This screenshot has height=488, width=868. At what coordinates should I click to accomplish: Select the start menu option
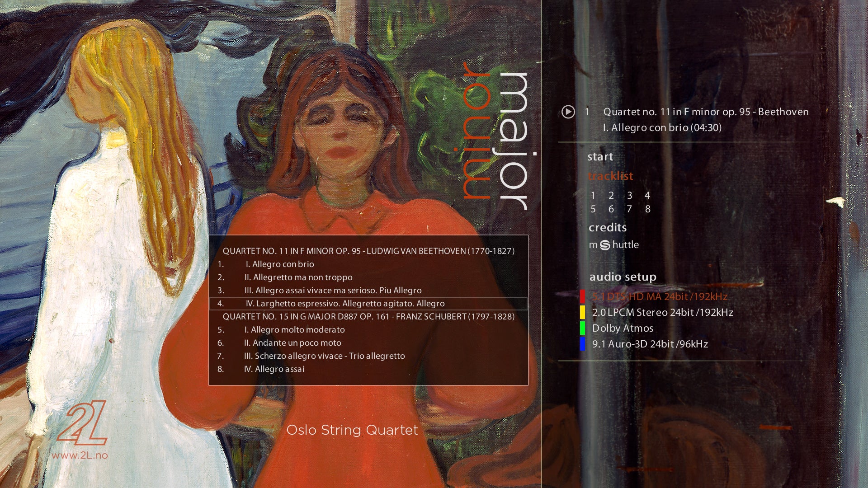tap(600, 157)
